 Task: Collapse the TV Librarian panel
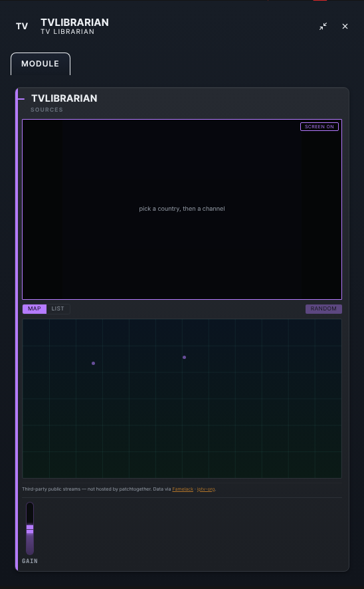(x=323, y=27)
